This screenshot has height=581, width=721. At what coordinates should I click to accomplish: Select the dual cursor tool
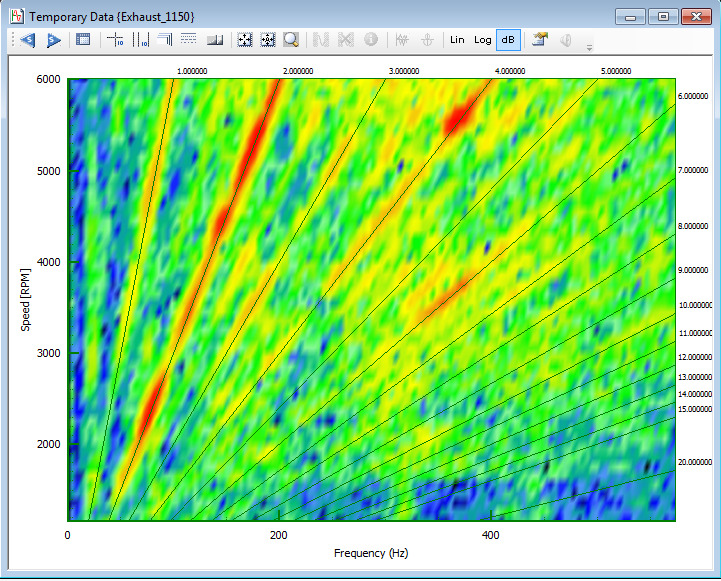tap(140, 40)
